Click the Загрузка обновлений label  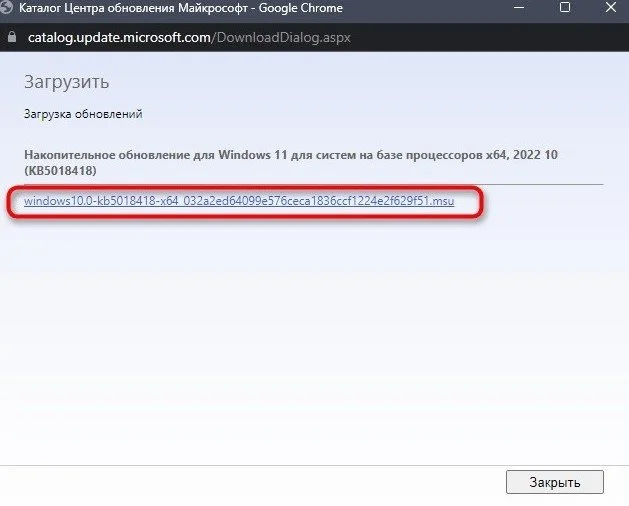[83, 114]
